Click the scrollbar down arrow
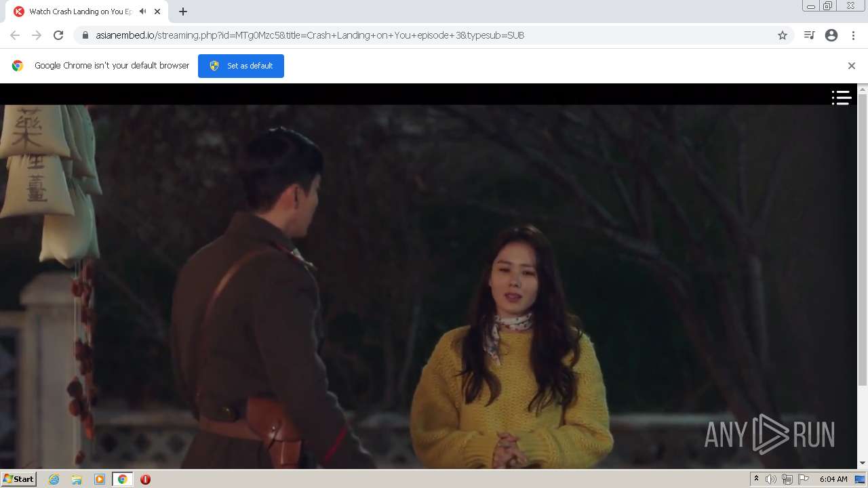Screen dimensions: 868x488 863,463
